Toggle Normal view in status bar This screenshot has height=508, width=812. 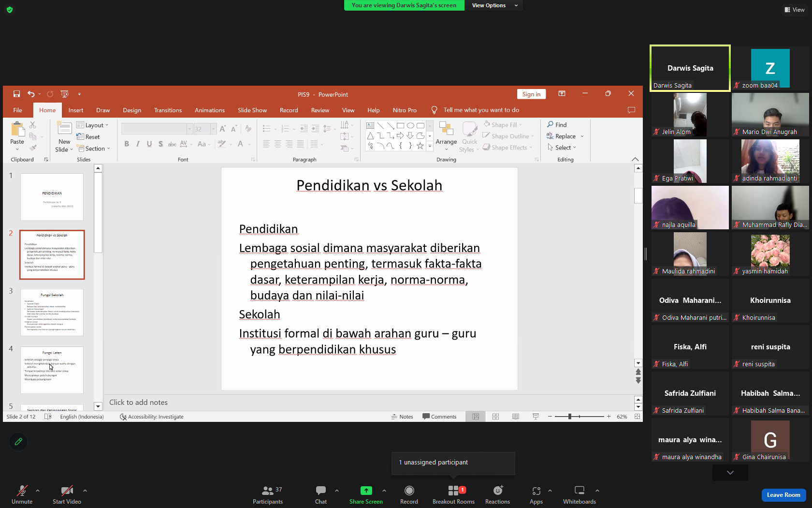point(476,417)
